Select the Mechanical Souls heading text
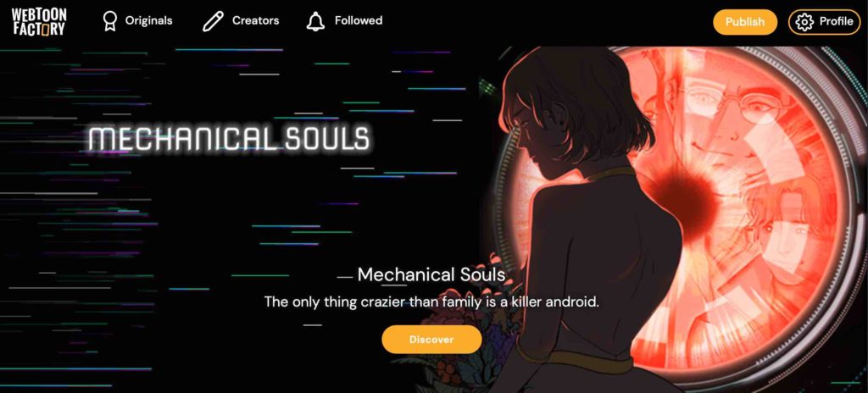Image resolution: width=868 pixels, height=393 pixels. (x=431, y=274)
